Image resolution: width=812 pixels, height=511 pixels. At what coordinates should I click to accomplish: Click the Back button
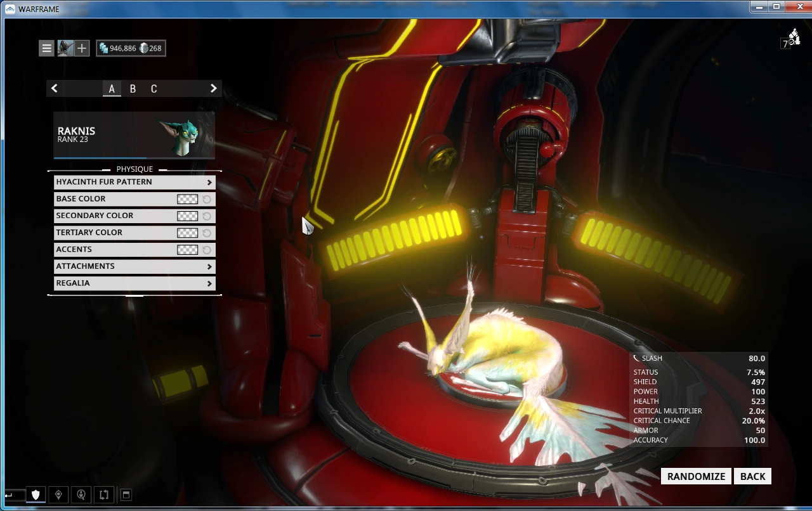pos(752,477)
